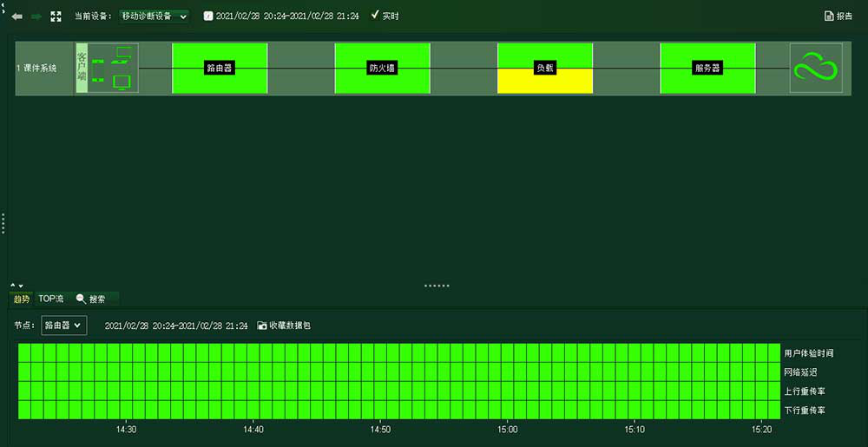Select the 防火墙 firewall node
The height and width of the screenshot is (447, 868).
click(382, 68)
